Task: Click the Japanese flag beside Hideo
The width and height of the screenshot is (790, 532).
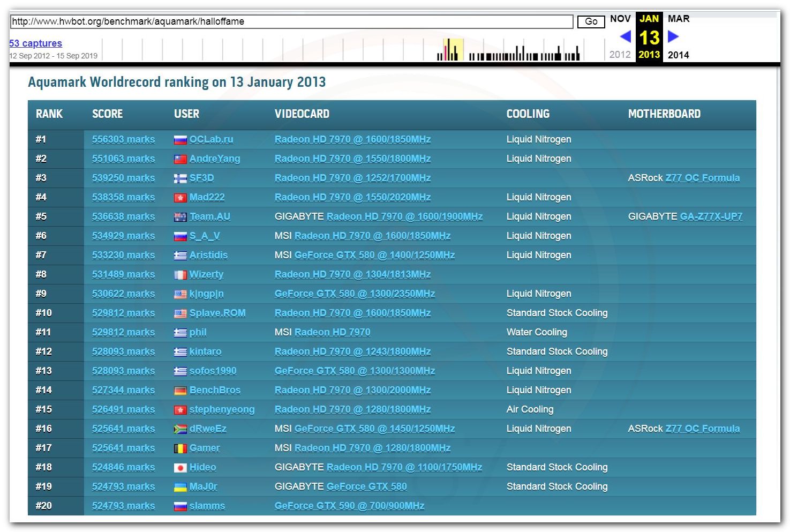Action: (180, 468)
